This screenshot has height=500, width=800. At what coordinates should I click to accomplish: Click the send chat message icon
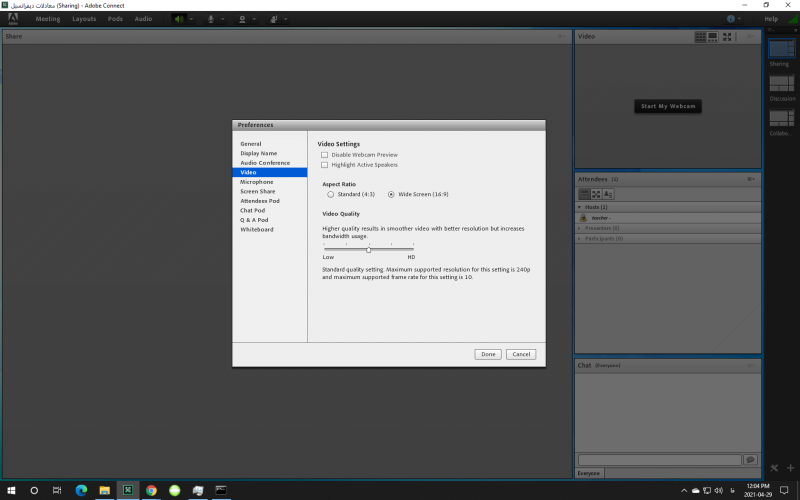pyautogui.click(x=750, y=459)
